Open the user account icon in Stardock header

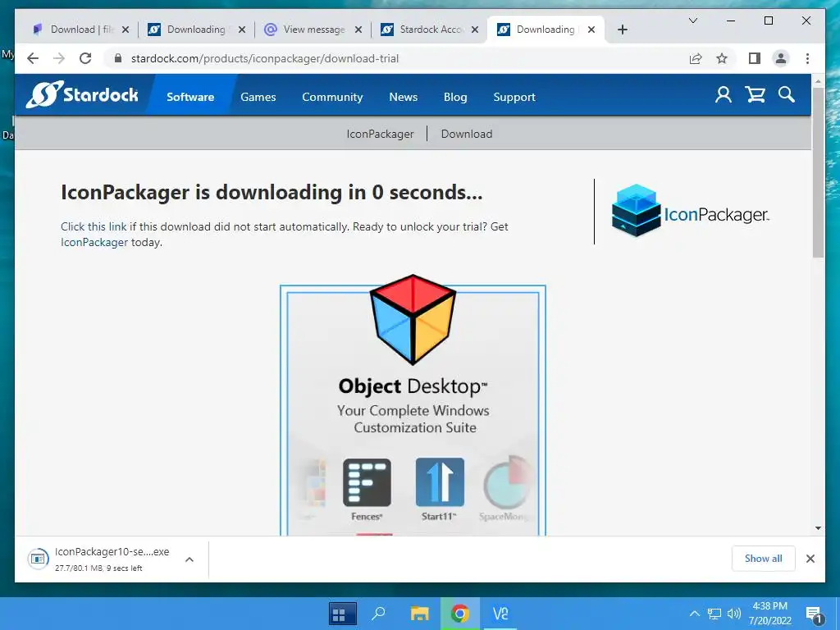[724, 95]
